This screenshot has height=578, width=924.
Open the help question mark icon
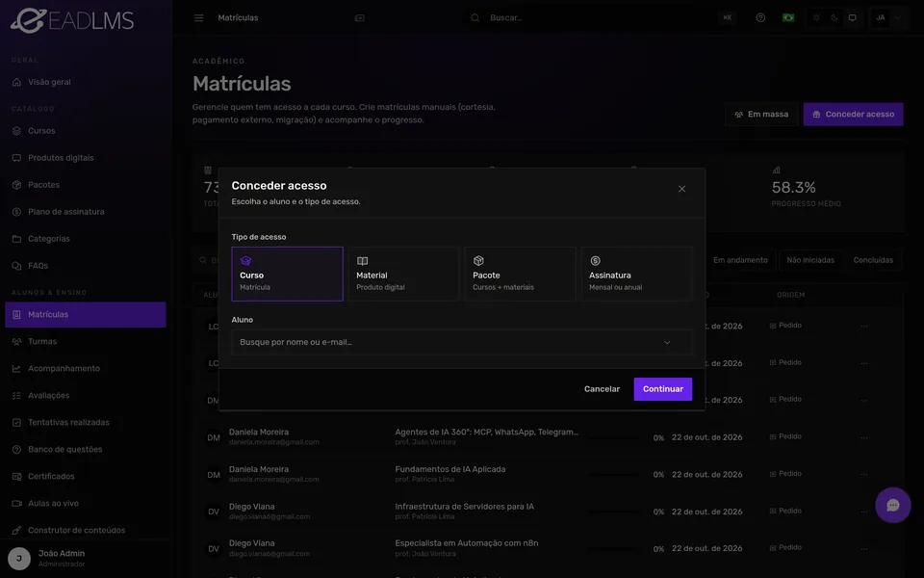pos(760,17)
